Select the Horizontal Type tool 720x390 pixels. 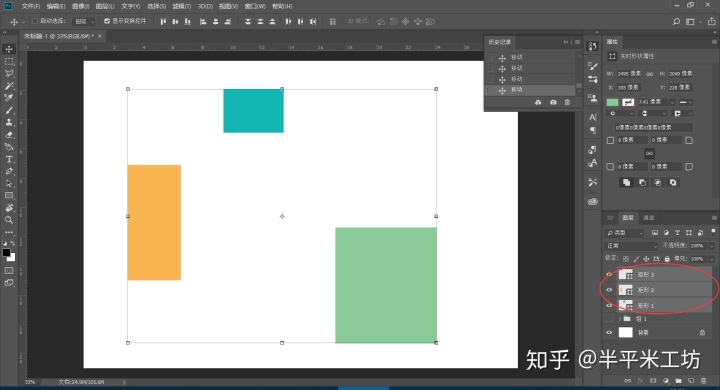pyautogui.click(x=9, y=159)
